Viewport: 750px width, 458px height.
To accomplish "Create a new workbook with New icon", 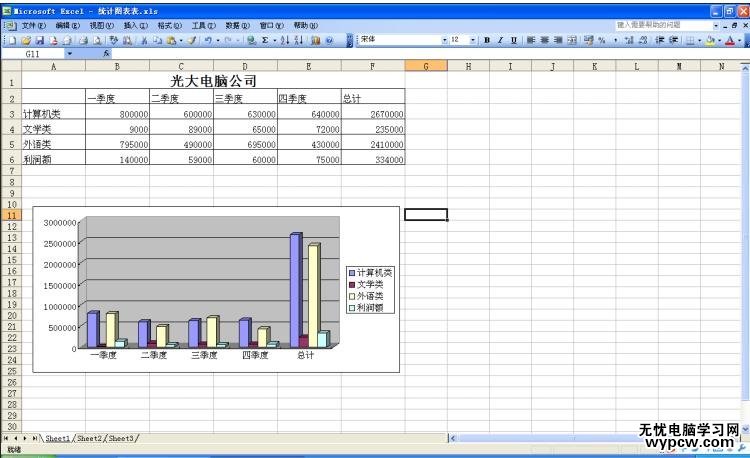I will [11, 41].
